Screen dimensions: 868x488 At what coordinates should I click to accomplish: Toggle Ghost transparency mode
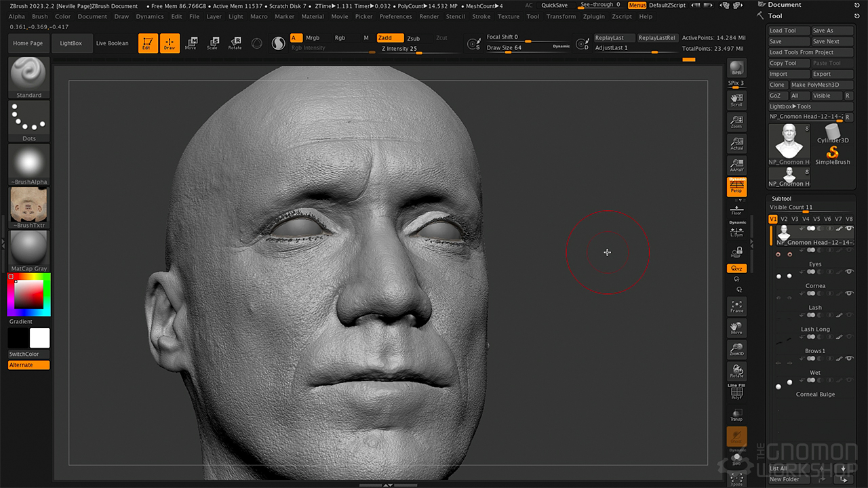pos(736,436)
